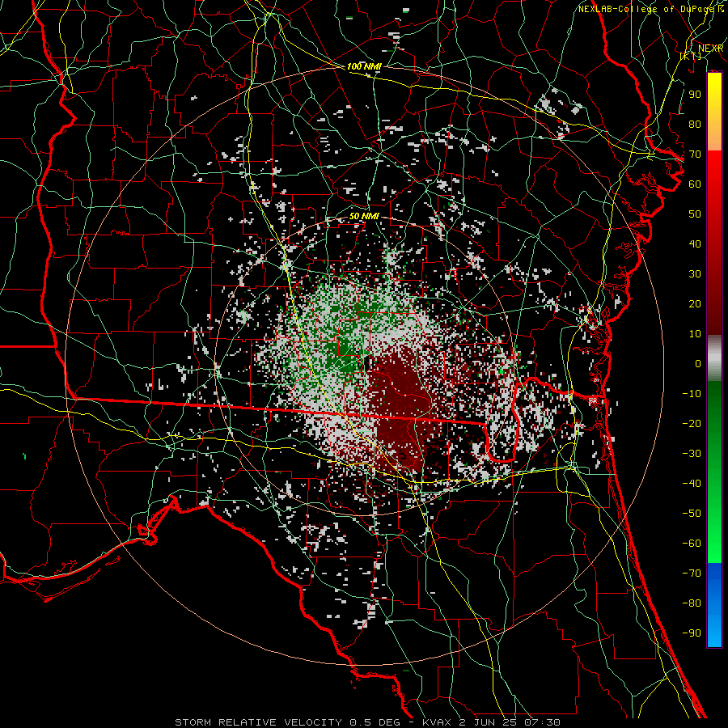This screenshot has width=728, height=728.
Task: Click the gray zero-velocity color bar segment
Action: (x=714, y=358)
